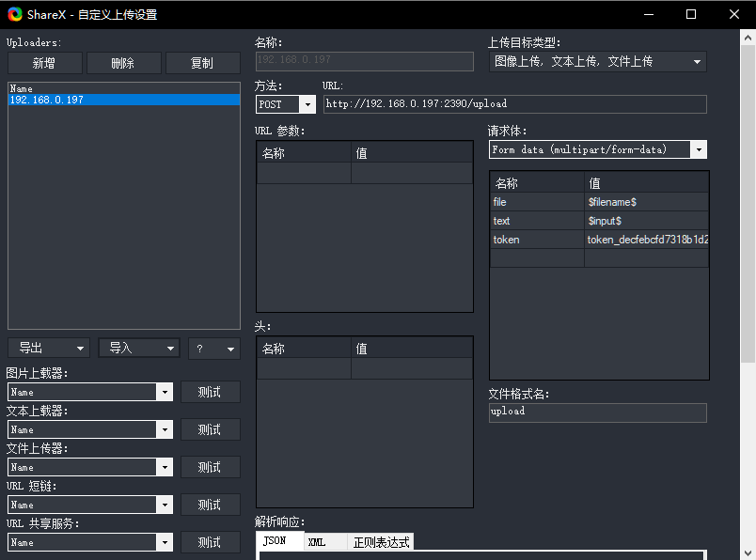Switch to the XML tab
The image size is (756, 560).
tap(325, 542)
